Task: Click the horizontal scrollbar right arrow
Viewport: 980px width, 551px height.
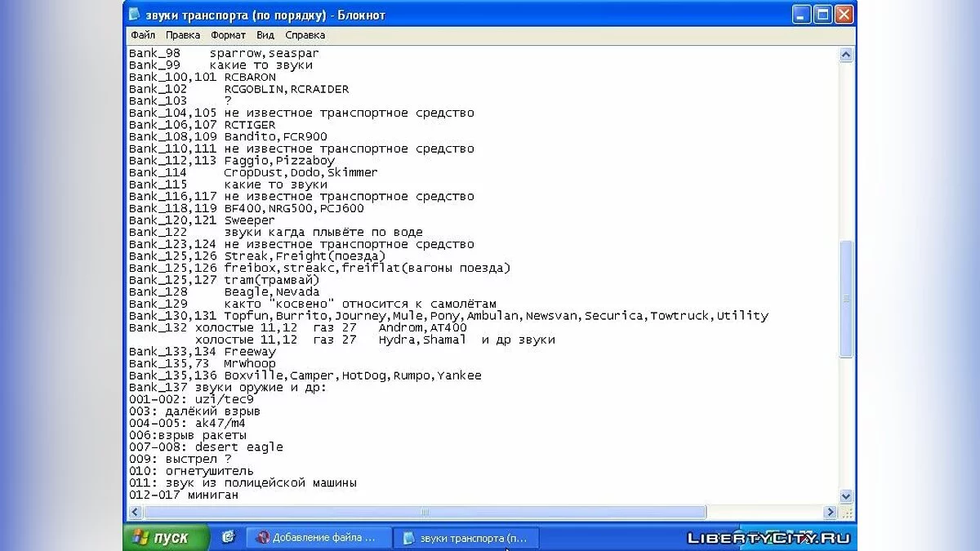Action: [x=830, y=513]
